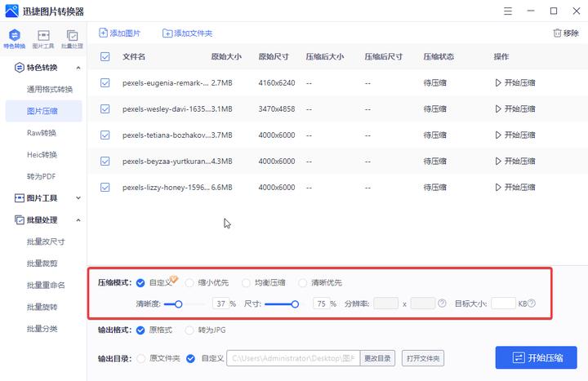Open 批量分类 in sidebar
Screen dimensions: 588x381
point(42,329)
